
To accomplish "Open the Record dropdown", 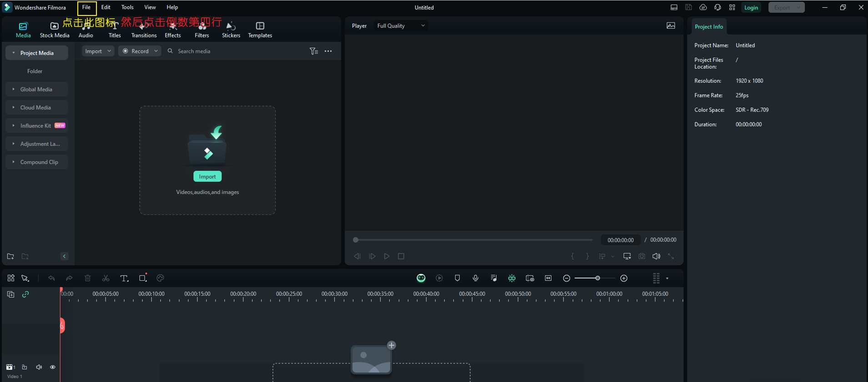I will point(140,51).
